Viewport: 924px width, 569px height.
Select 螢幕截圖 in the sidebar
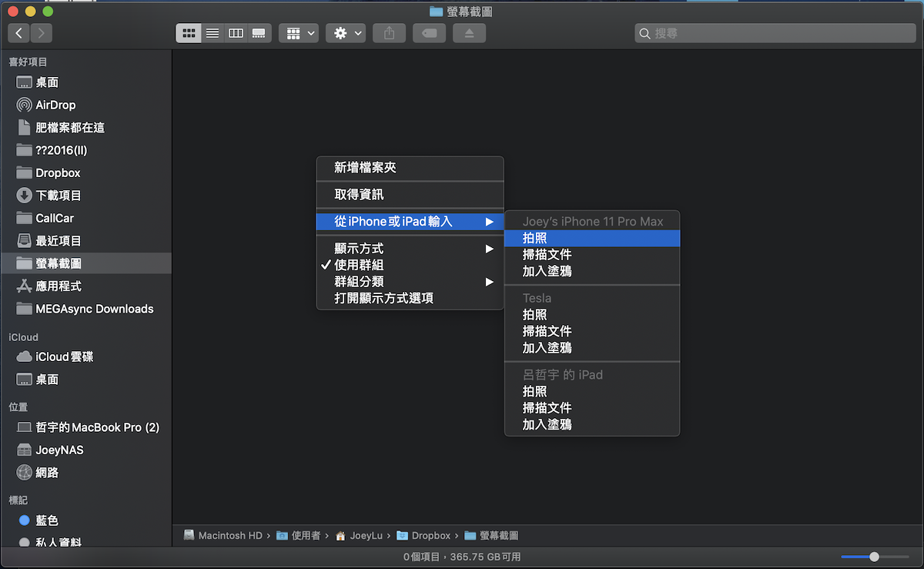85,263
